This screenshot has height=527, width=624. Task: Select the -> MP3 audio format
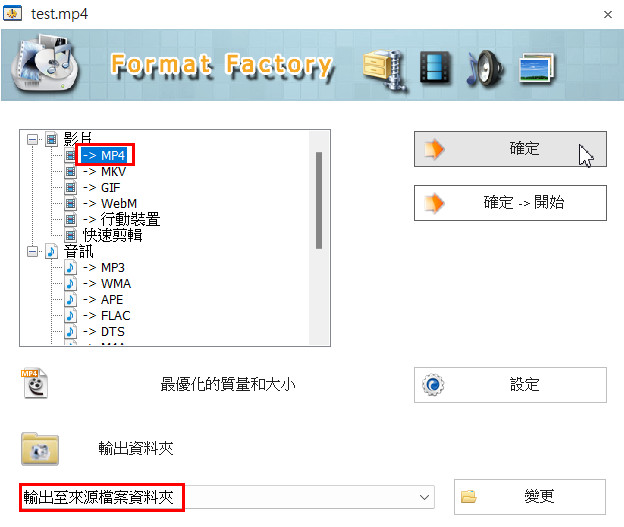(103, 267)
